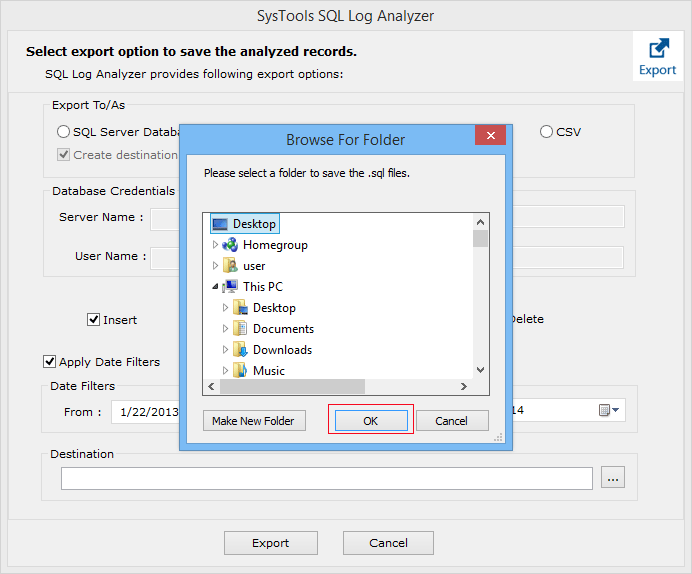Expand the Documents folder node

click(225, 329)
